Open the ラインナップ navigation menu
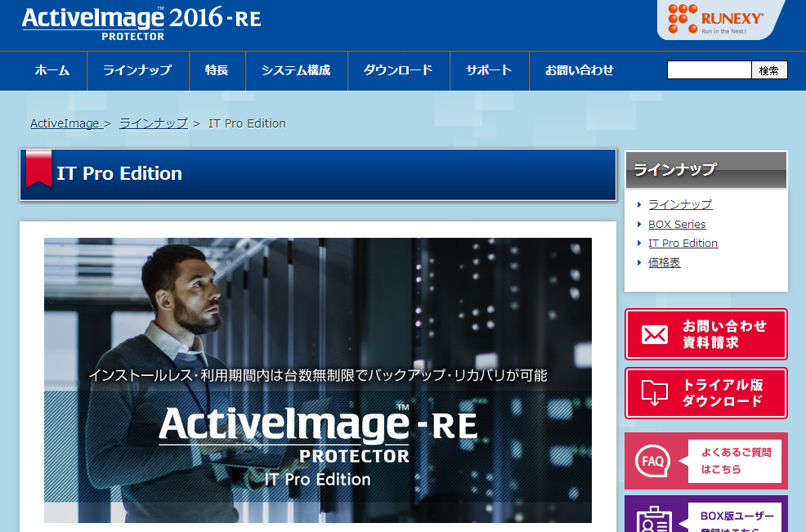This screenshot has width=806, height=532. [138, 70]
